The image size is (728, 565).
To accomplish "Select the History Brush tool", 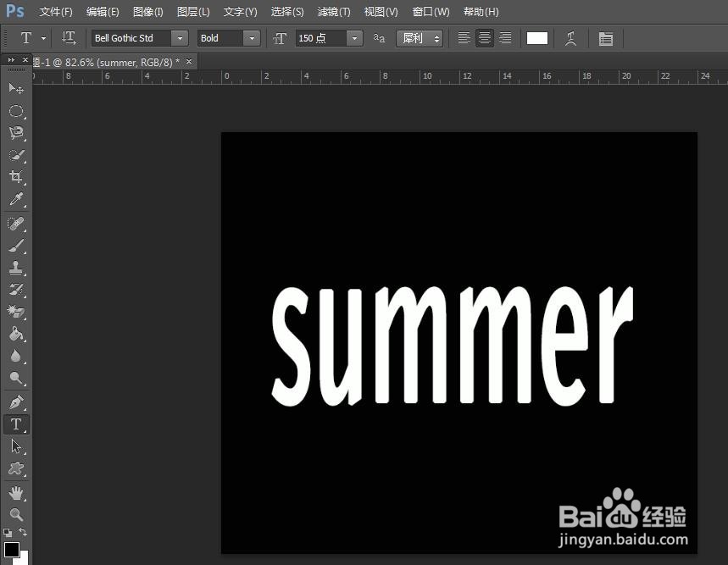I will pyautogui.click(x=16, y=290).
